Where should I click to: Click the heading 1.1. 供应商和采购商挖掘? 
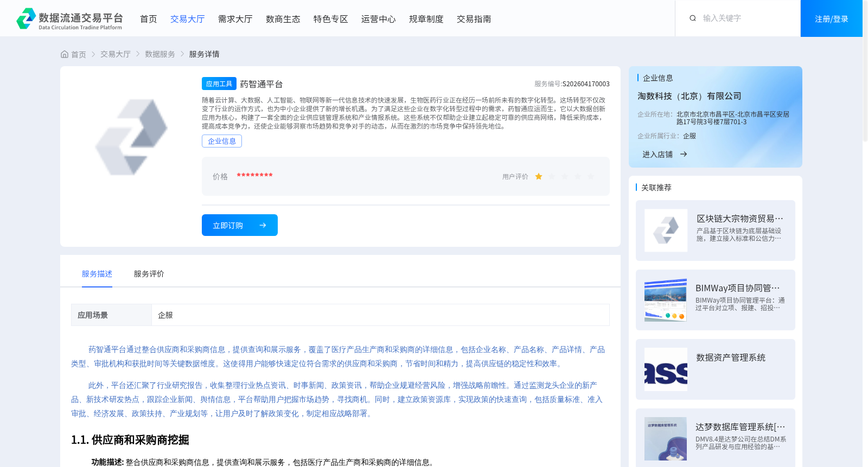130,440
